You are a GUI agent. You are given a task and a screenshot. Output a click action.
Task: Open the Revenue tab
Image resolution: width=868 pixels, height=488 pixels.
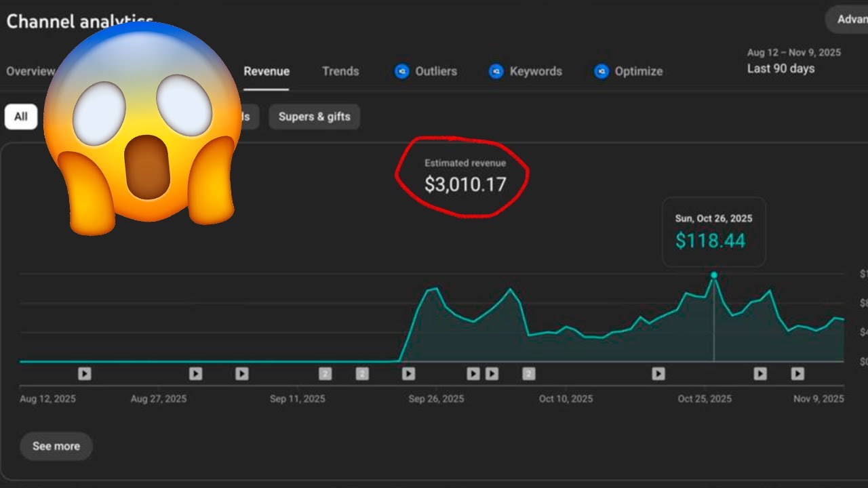[267, 71]
